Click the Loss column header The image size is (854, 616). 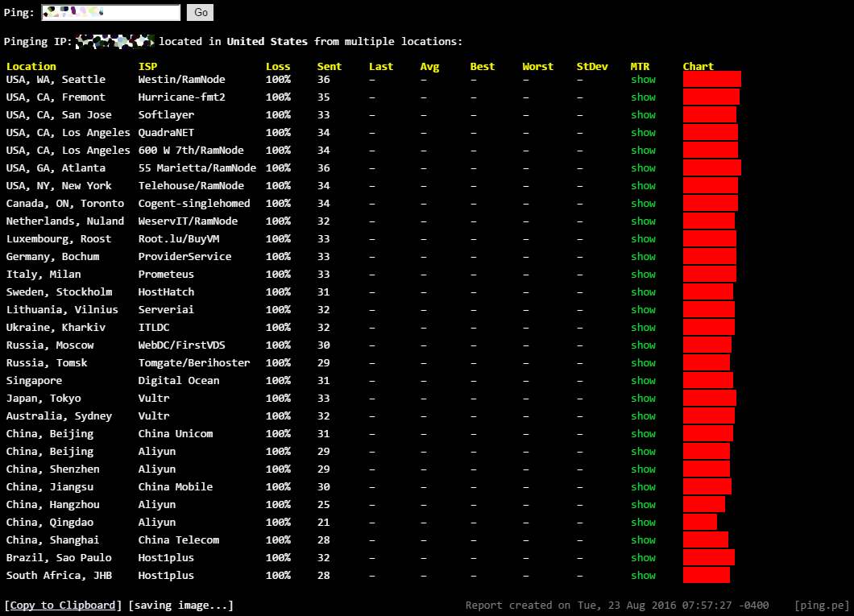coord(278,67)
